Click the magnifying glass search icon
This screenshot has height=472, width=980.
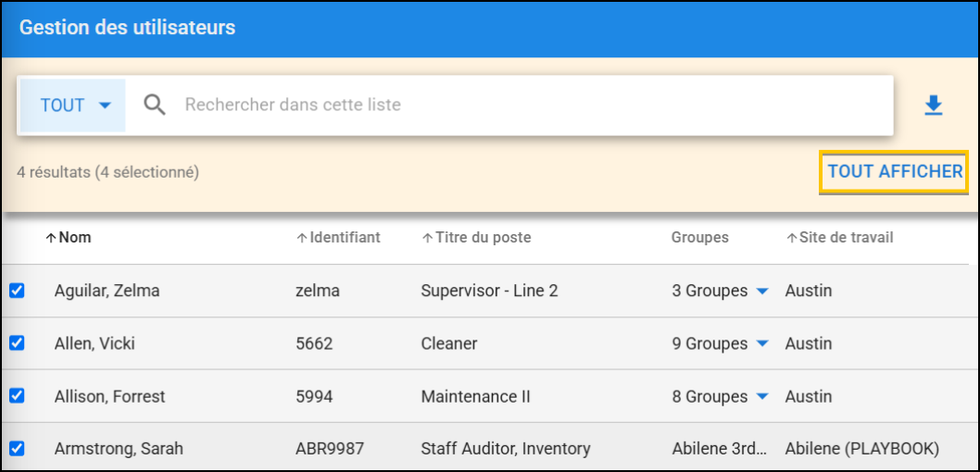(155, 106)
